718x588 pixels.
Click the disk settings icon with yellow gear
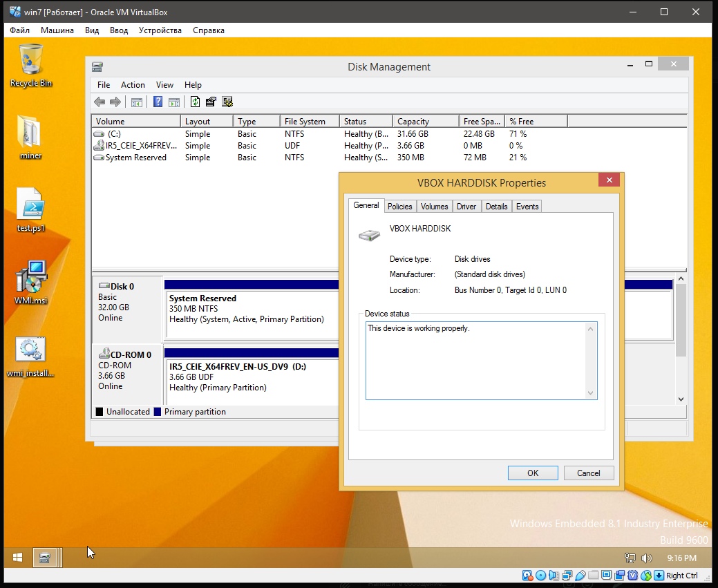227,102
